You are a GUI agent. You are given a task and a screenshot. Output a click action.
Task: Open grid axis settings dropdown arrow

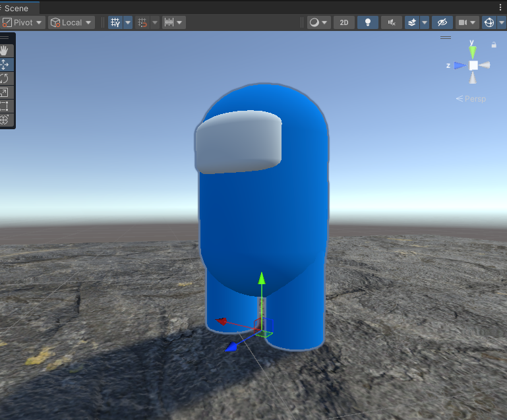tap(128, 22)
